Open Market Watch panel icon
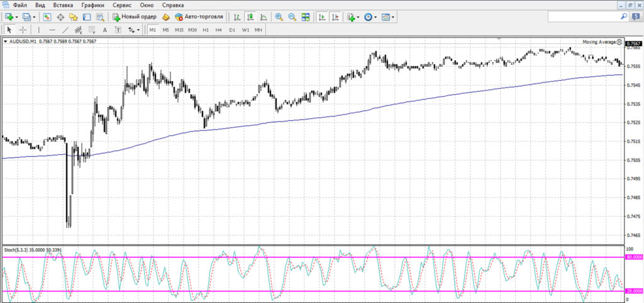 click(x=47, y=17)
